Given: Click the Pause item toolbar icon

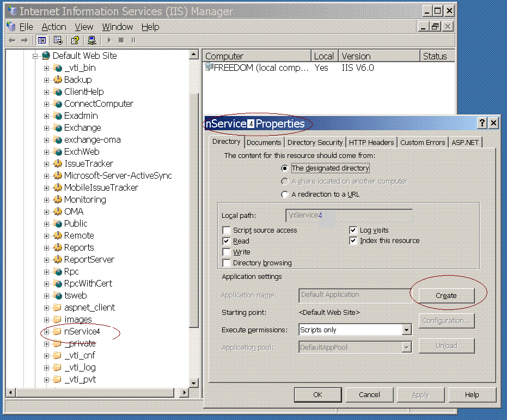Looking at the screenshot, I should 133,40.
